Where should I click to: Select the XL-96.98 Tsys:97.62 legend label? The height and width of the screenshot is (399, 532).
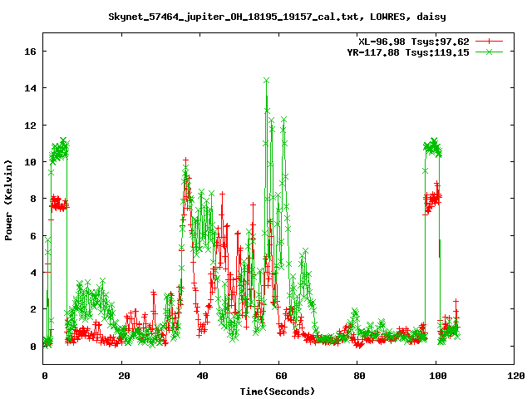pos(414,42)
